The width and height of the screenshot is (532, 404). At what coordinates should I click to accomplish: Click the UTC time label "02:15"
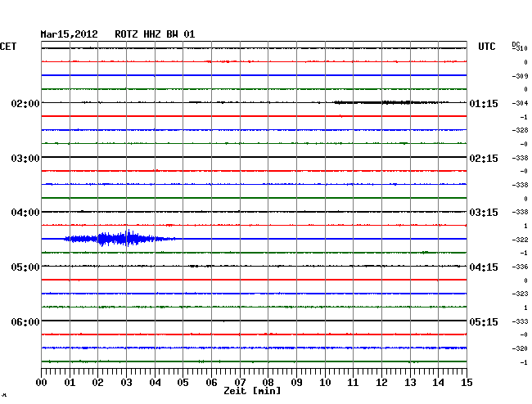pos(484,159)
